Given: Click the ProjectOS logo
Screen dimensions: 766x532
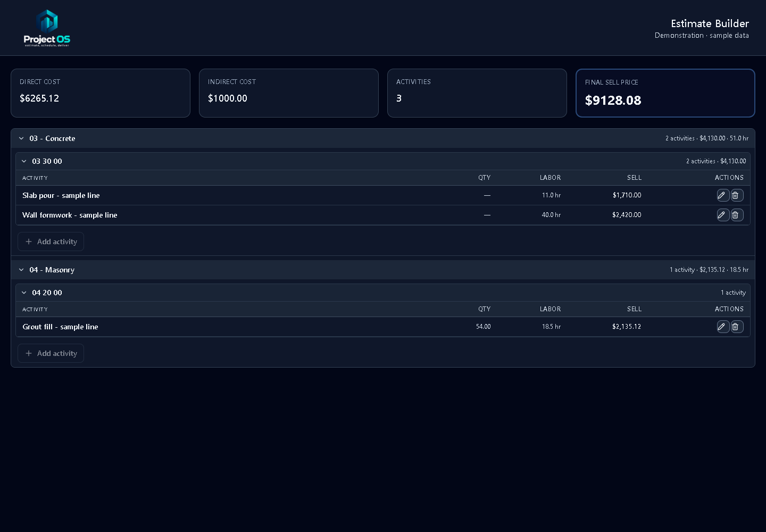Looking at the screenshot, I should (47, 28).
